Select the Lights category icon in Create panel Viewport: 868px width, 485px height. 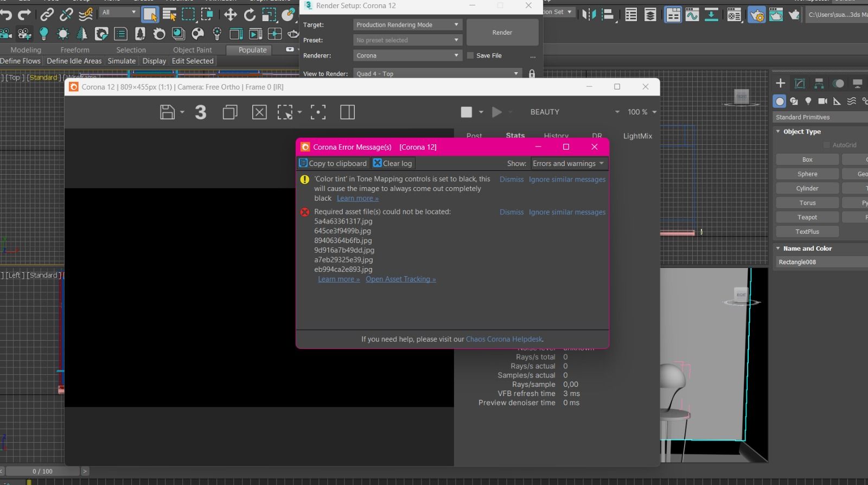point(808,101)
